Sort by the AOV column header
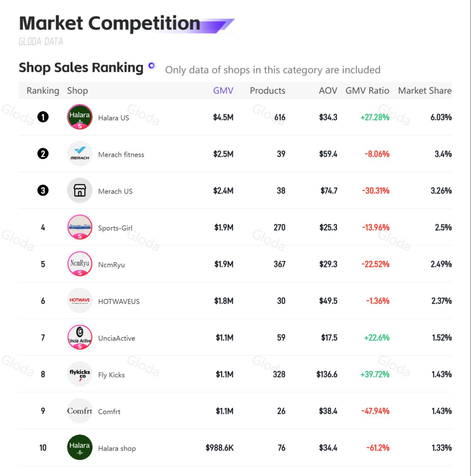 coord(328,90)
